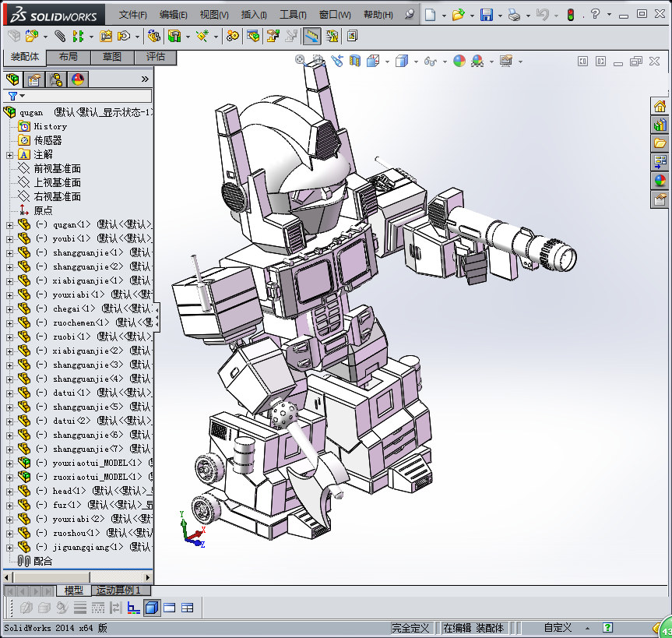Select the 模型 tab at bottom
The height and width of the screenshot is (638, 672).
(x=74, y=590)
